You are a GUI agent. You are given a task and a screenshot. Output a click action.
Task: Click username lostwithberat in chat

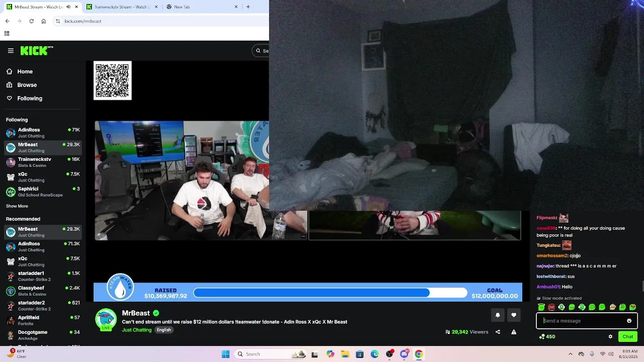click(551, 276)
